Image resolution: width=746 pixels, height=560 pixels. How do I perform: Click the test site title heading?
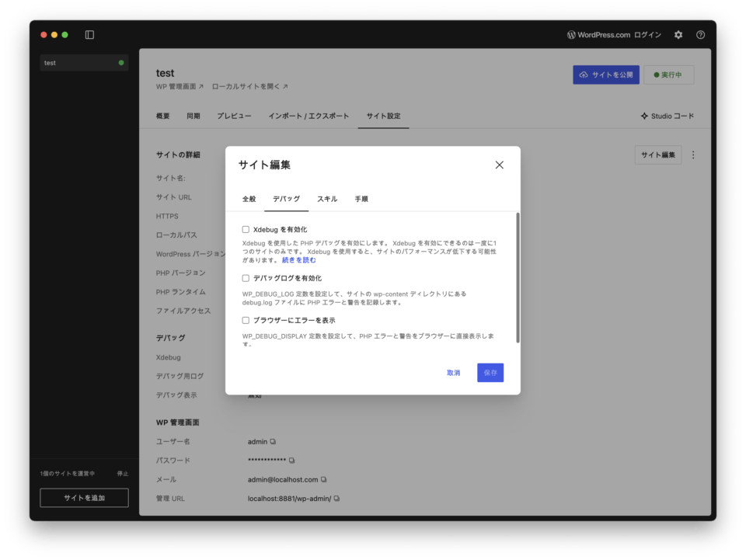(165, 73)
